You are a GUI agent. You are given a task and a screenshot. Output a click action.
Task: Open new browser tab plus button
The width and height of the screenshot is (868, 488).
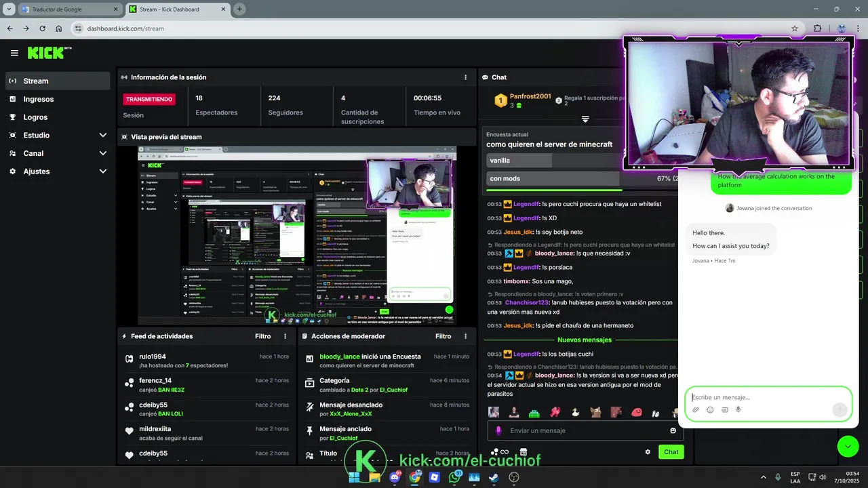pos(239,9)
